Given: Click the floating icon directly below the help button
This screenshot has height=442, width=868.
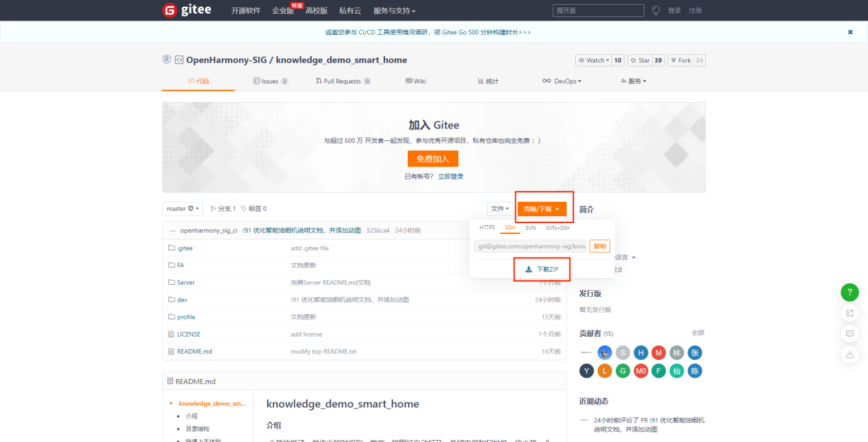Looking at the screenshot, I should click(850, 313).
